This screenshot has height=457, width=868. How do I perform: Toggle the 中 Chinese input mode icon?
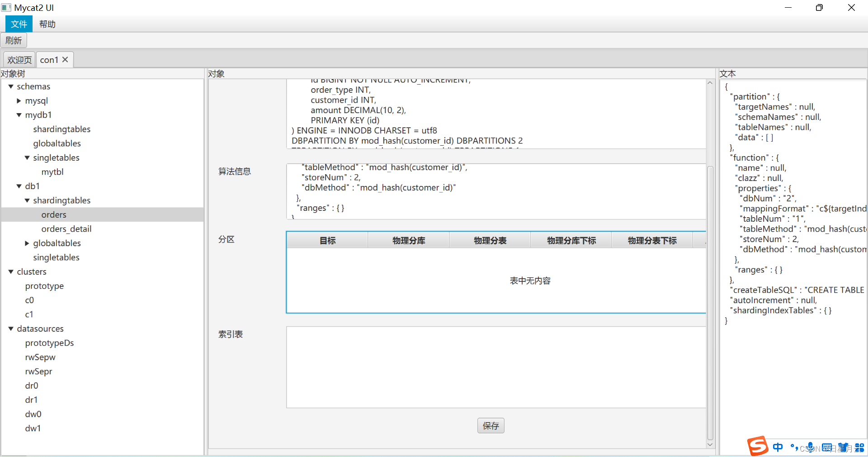[778, 447]
